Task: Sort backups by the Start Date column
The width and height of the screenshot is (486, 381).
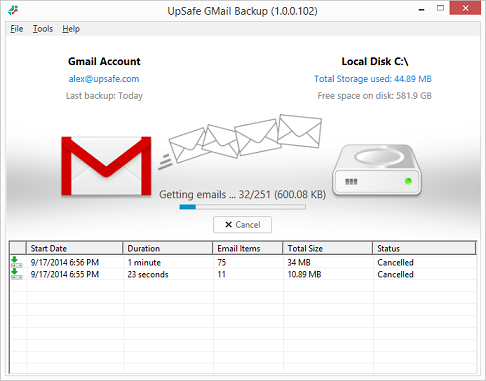Action: (74, 248)
